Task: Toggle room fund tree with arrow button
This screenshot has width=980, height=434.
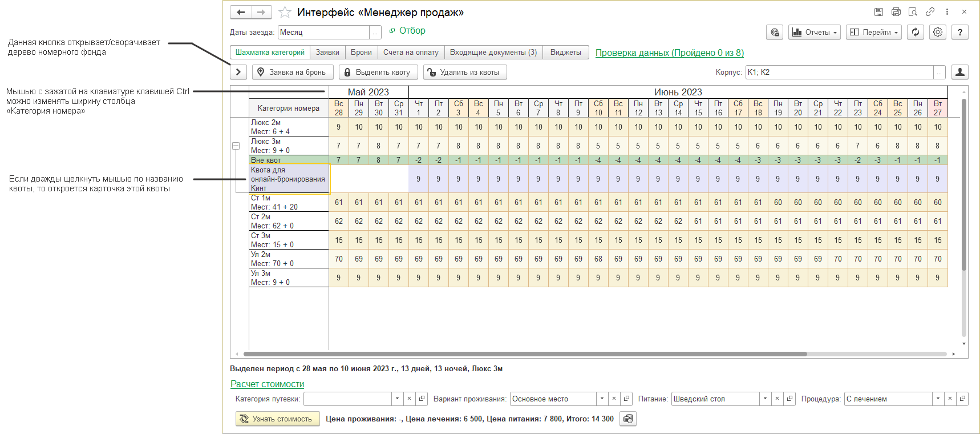Action: click(238, 72)
